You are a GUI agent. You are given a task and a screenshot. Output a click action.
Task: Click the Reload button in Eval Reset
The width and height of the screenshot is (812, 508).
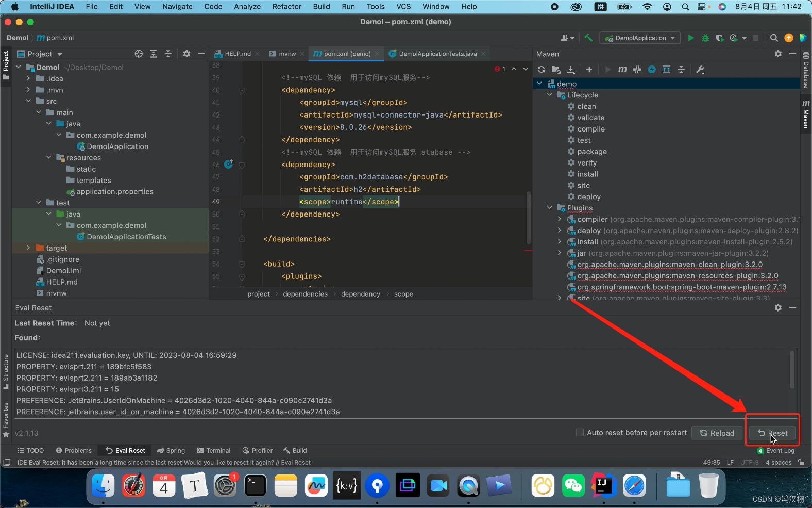tap(717, 433)
